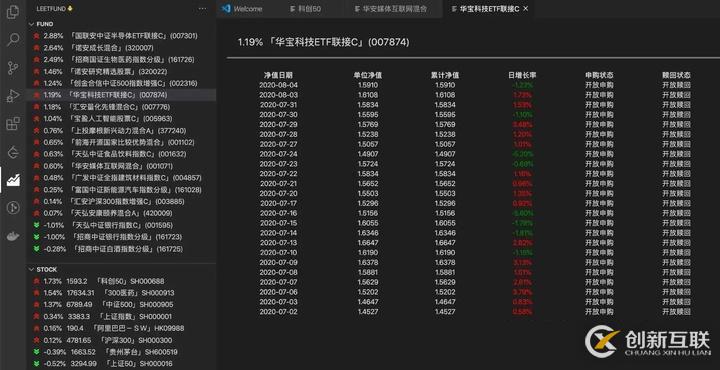
Task: Select the LeetFund chart icon in activity bar
Action: pos(13,180)
